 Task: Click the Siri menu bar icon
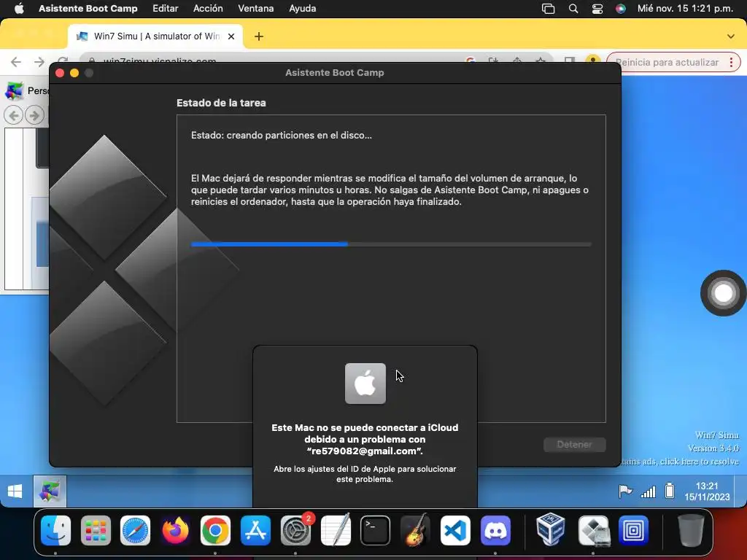[x=620, y=9]
